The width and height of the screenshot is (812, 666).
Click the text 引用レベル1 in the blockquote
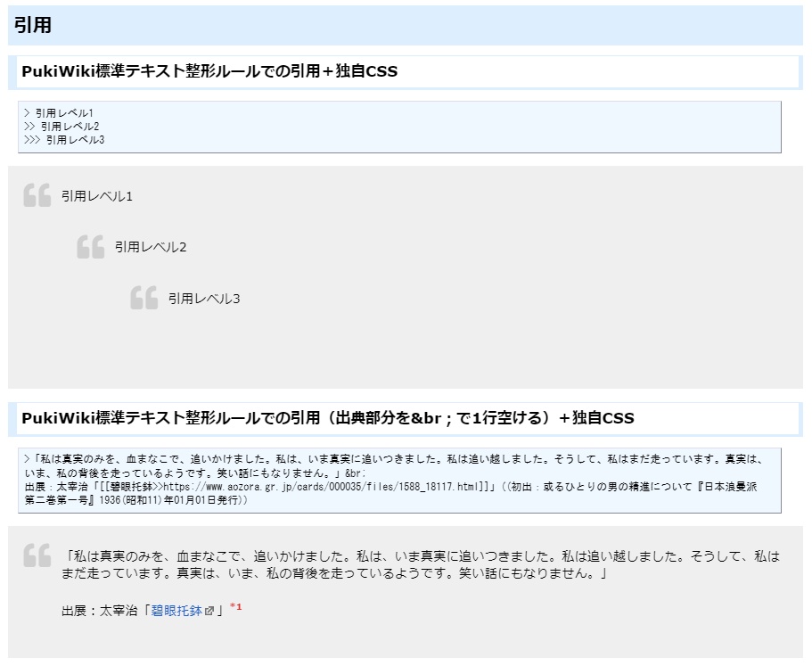pos(96,196)
